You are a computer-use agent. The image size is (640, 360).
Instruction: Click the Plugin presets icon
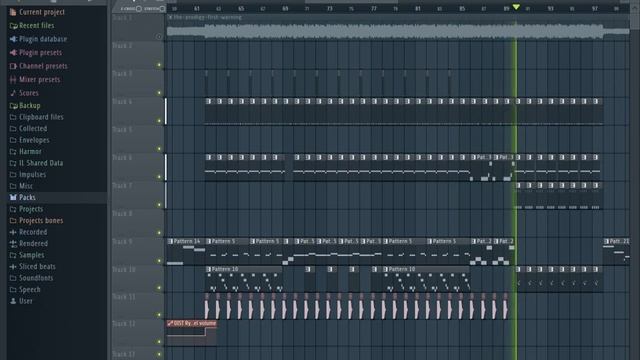(13, 53)
